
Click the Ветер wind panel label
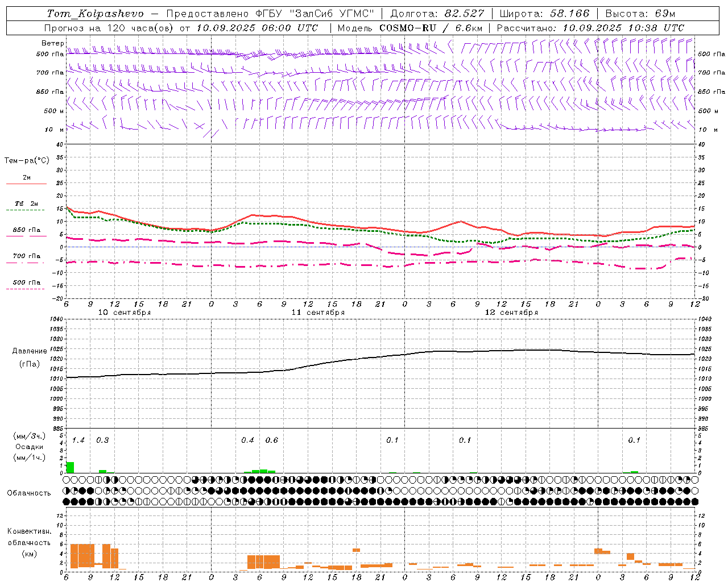click(52, 43)
